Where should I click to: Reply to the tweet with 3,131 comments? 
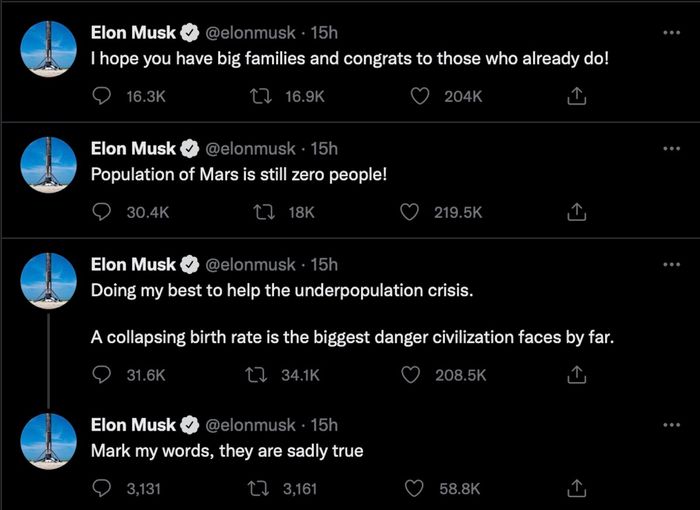(x=101, y=488)
